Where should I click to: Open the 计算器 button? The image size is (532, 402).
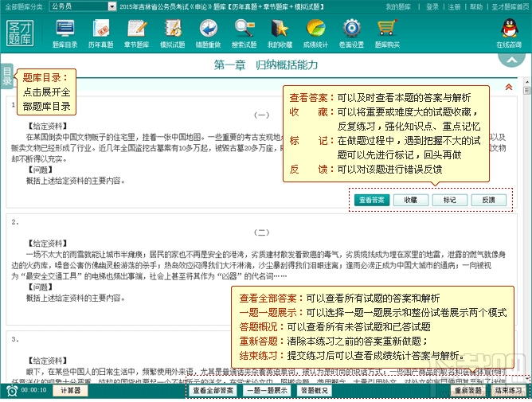[70, 391]
